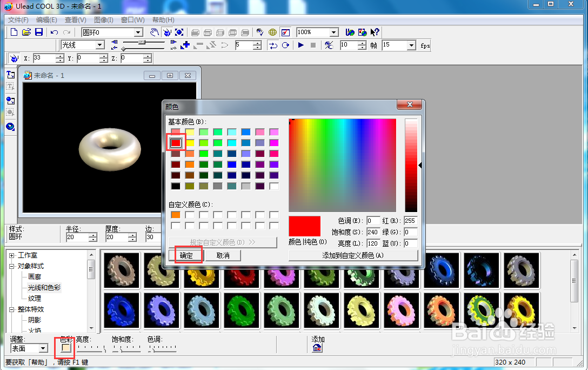Select the red basic color swatch
Viewport: 588px width, 370px height.
point(176,143)
